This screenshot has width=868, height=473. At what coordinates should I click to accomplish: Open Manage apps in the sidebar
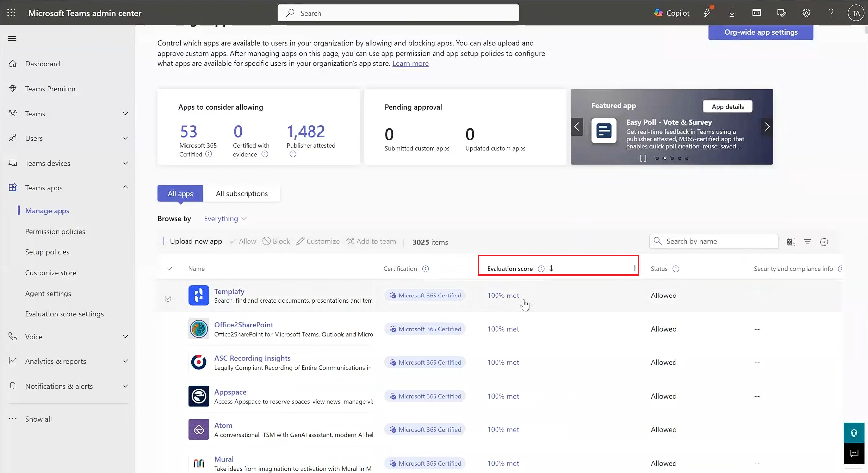(x=47, y=211)
